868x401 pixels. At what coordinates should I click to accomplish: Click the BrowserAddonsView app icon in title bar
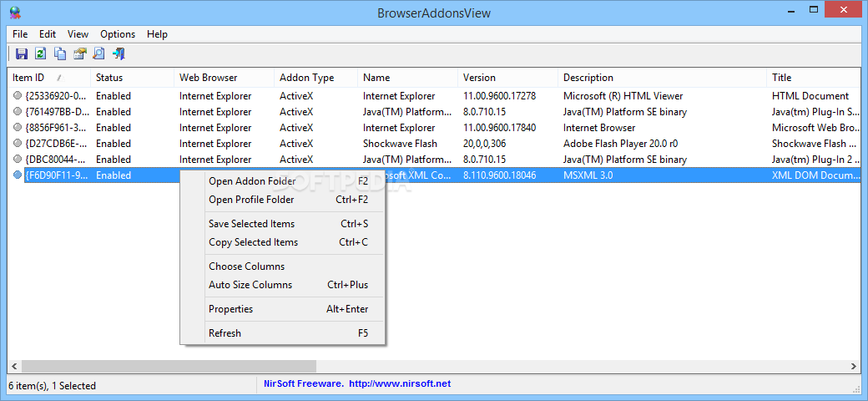15,13
